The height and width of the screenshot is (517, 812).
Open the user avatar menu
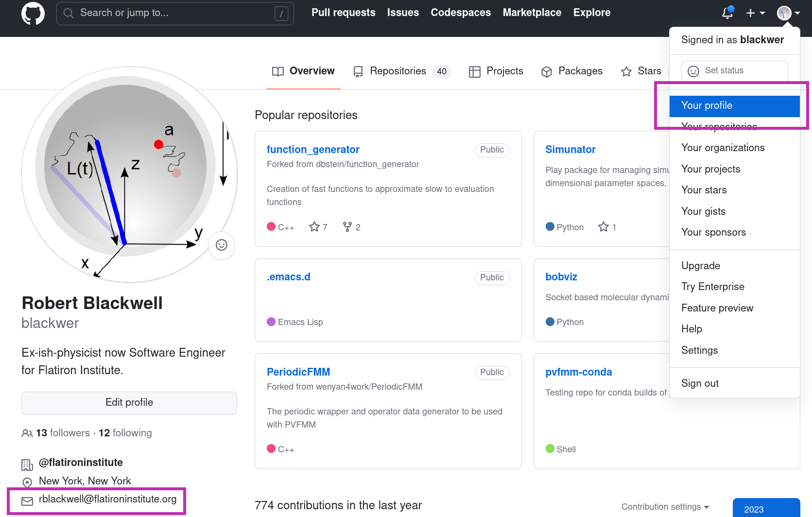point(788,13)
